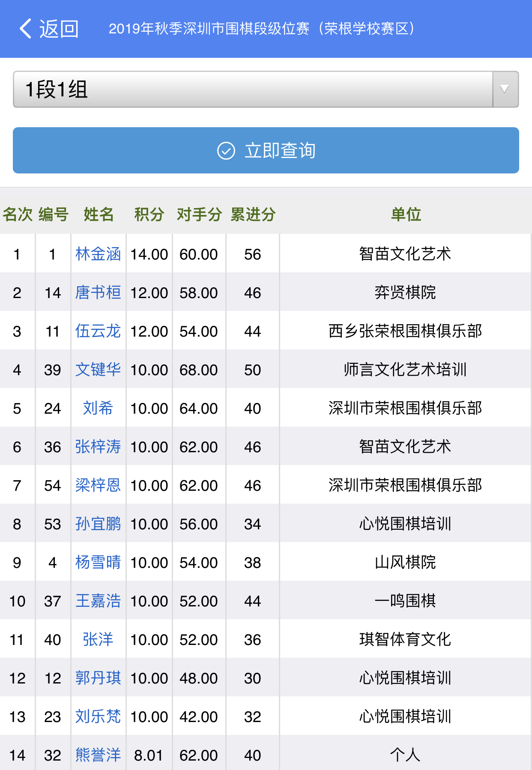This screenshot has width=532, height=770.
Task: Select 孙宜鹏 from the ranking list
Action: (x=98, y=524)
